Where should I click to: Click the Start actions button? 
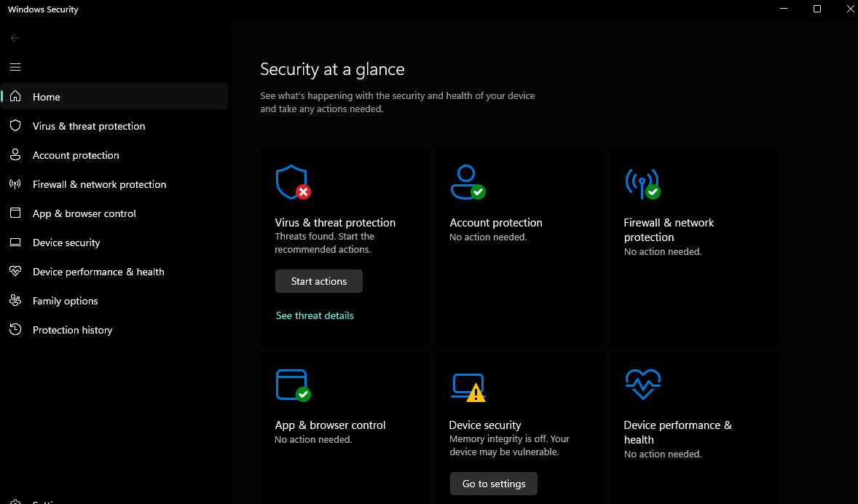[318, 280]
